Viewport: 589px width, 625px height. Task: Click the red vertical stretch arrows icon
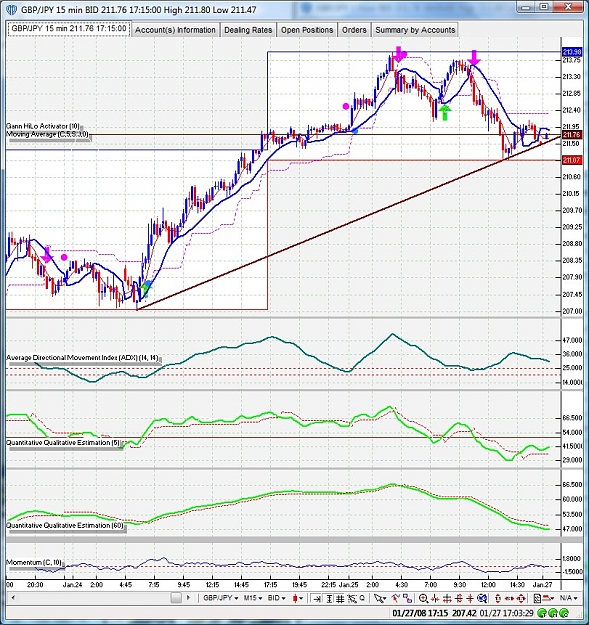[498, 598]
